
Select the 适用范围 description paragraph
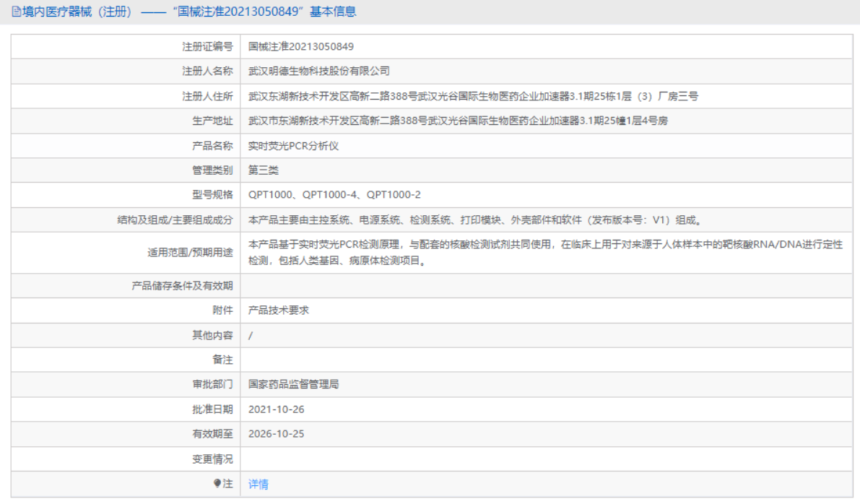tap(546, 252)
